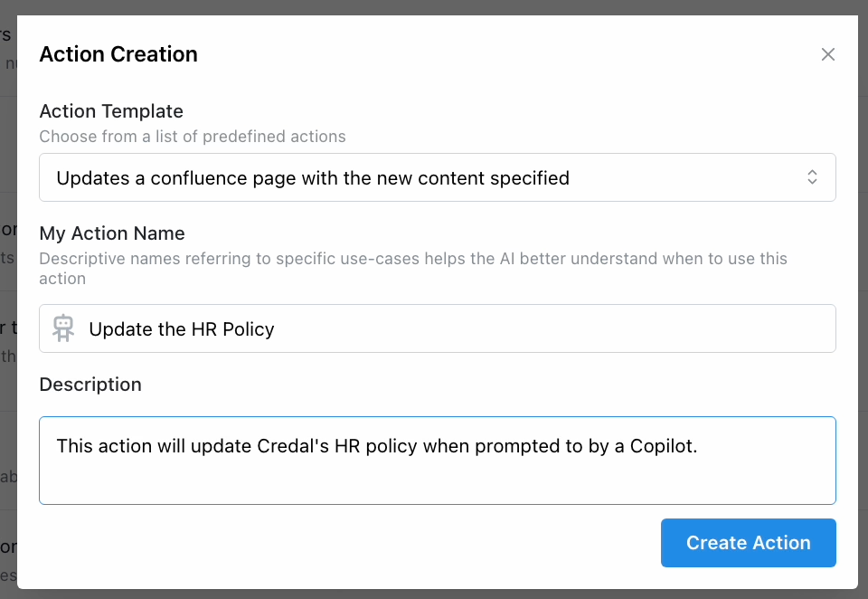Click the dimmed backdrop left of the dialog
This screenshot has height=599, width=868.
(x=8, y=362)
